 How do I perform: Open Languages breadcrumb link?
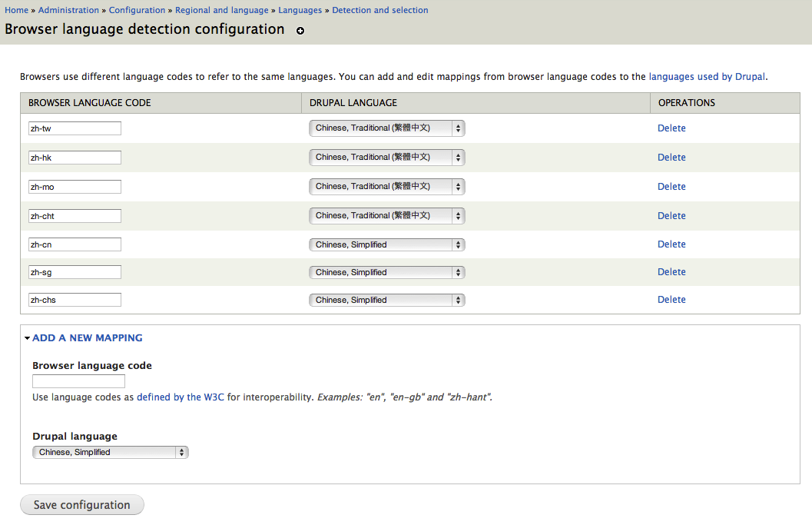(x=300, y=10)
